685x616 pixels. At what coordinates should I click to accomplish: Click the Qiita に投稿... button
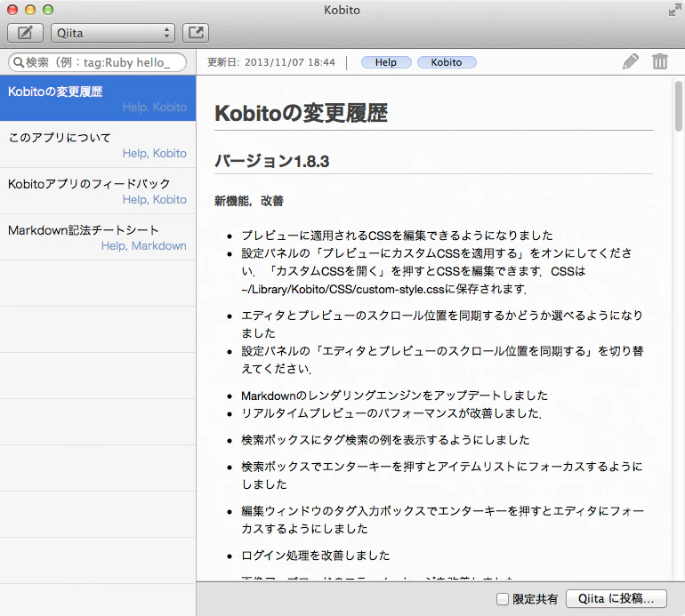[616, 598]
